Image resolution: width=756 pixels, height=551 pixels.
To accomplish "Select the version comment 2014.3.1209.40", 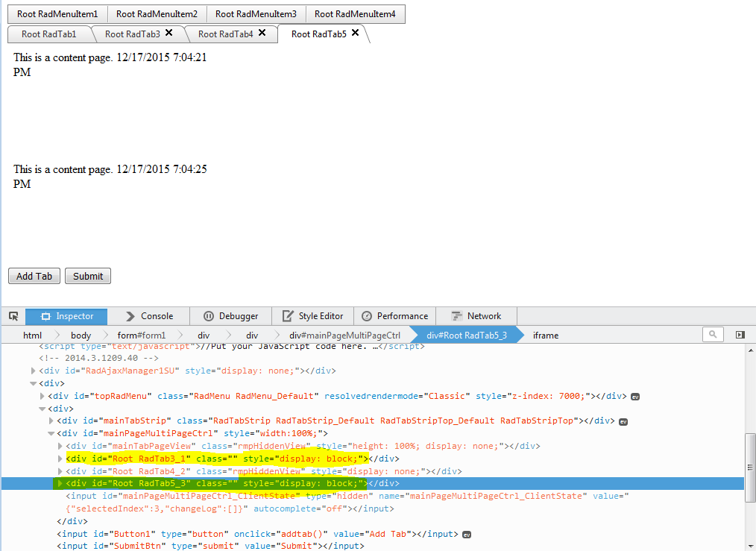I will (99, 358).
